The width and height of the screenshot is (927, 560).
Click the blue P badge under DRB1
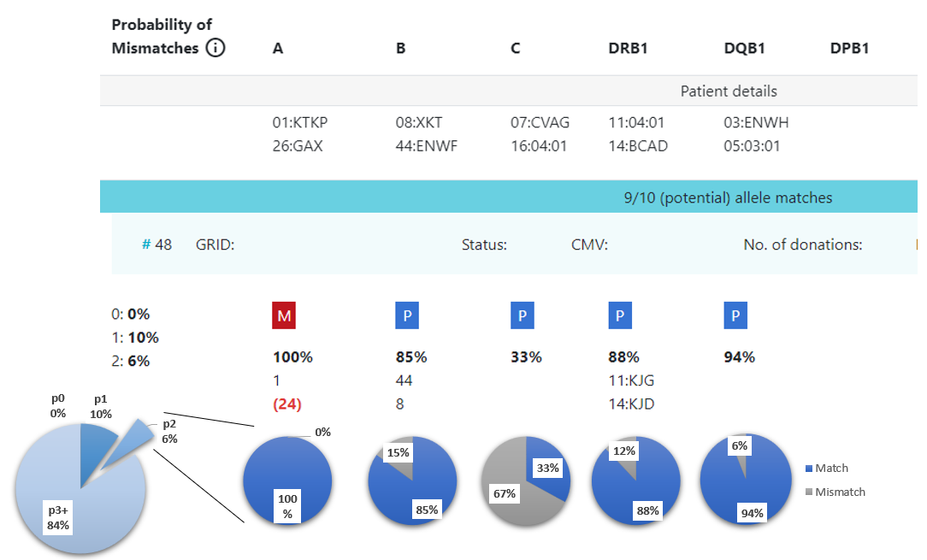(620, 315)
